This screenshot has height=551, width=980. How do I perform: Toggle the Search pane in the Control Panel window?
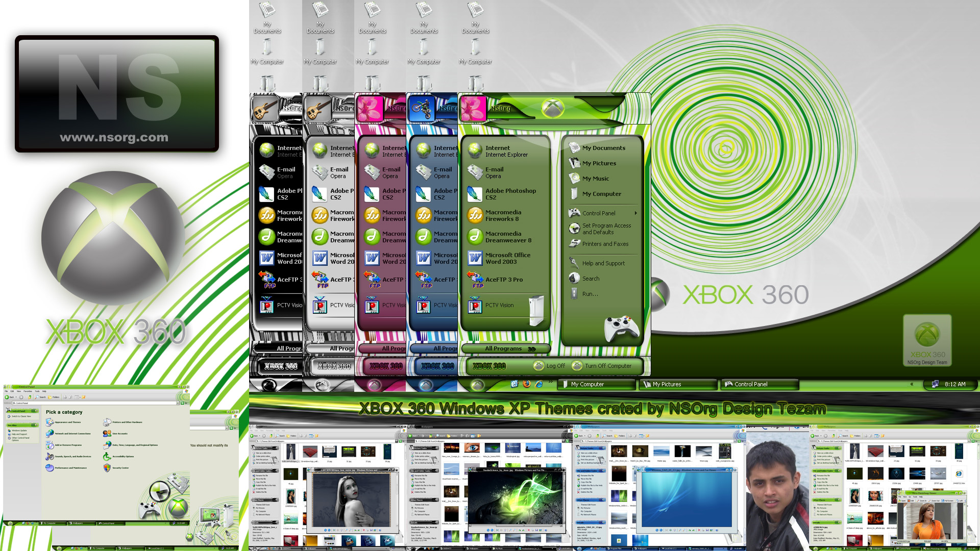[x=41, y=397]
